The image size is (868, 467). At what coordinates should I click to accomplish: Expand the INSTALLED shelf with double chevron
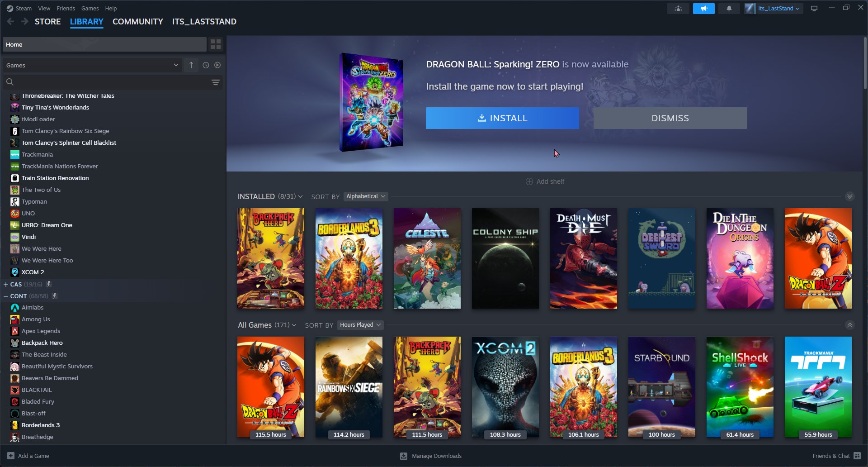[850, 196]
